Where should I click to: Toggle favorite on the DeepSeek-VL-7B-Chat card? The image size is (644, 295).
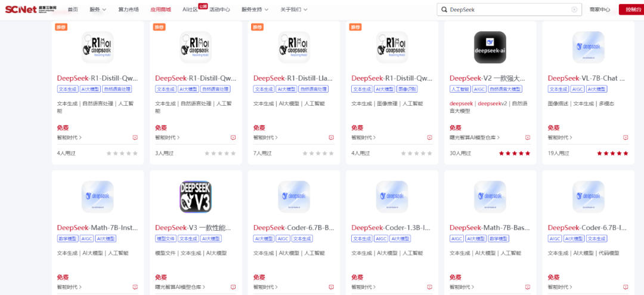pyautogui.click(x=626, y=137)
